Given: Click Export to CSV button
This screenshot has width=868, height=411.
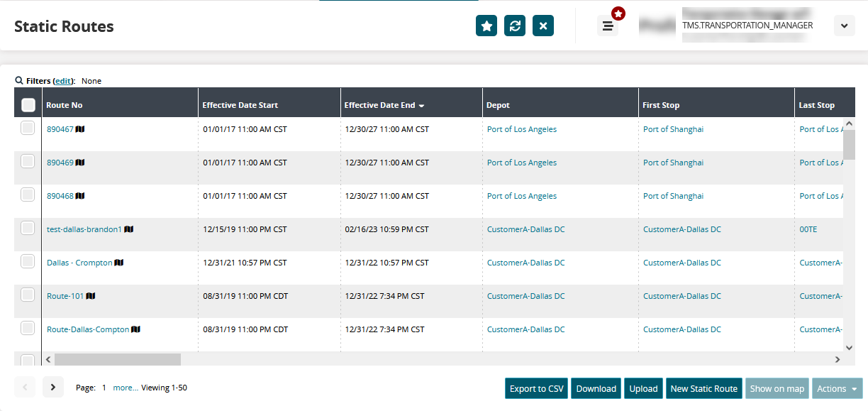Looking at the screenshot, I should coord(537,388).
